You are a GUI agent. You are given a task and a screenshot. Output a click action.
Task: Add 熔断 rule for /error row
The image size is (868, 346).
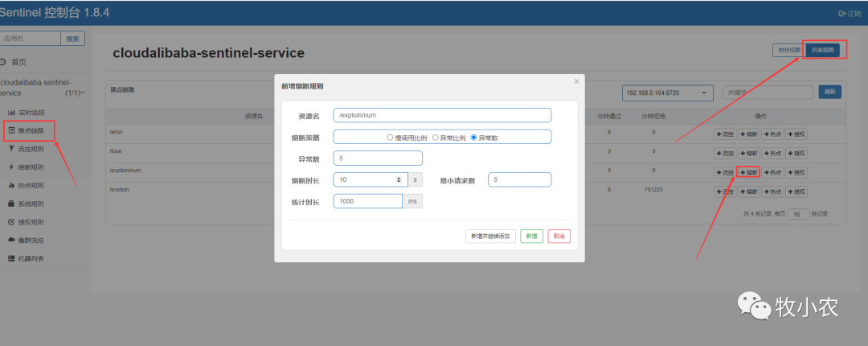(x=748, y=134)
